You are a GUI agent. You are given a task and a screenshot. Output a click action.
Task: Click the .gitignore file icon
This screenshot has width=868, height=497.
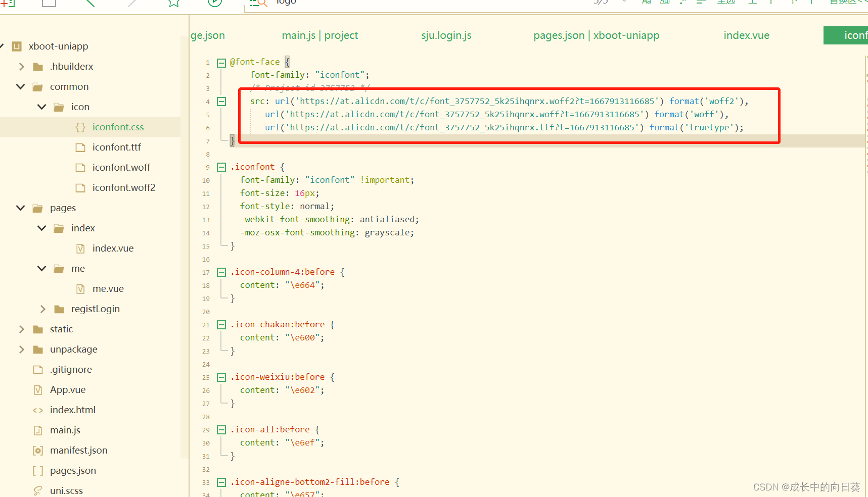(x=38, y=370)
